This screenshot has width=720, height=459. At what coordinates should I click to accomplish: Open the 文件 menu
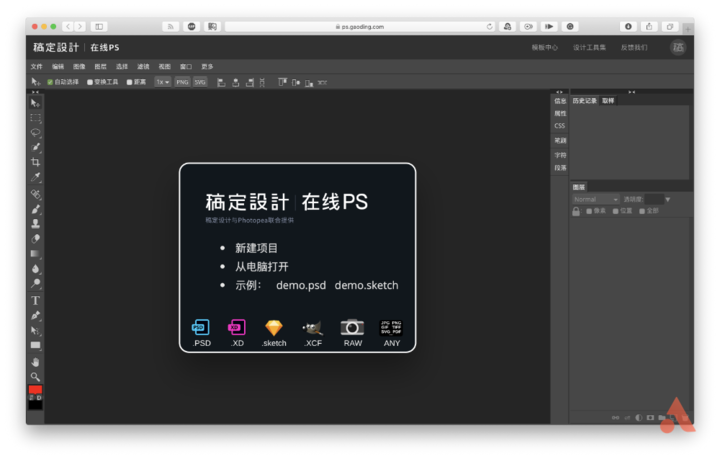(x=36, y=67)
